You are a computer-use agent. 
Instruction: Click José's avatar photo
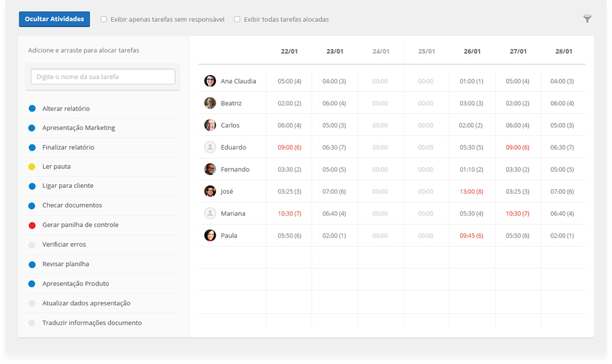[x=210, y=191]
